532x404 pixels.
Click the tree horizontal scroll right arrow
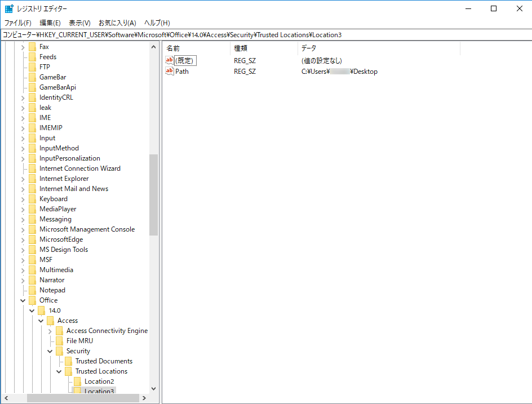pos(144,398)
